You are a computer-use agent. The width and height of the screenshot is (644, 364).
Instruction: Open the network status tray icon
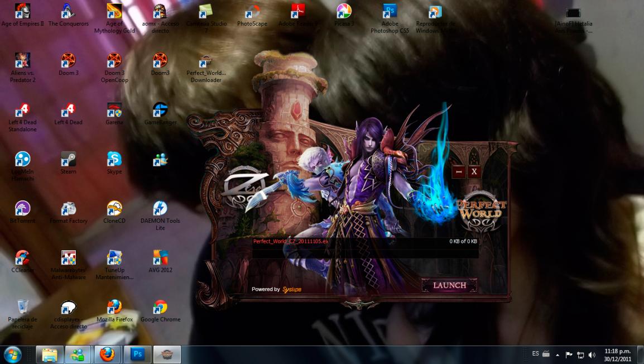(x=580, y=355)
